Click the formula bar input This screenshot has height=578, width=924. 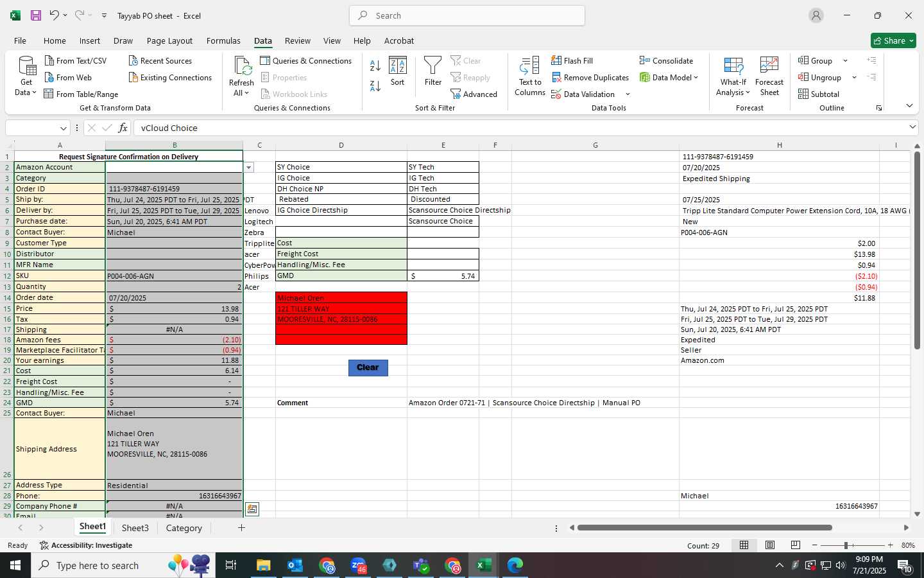point(520,128)
